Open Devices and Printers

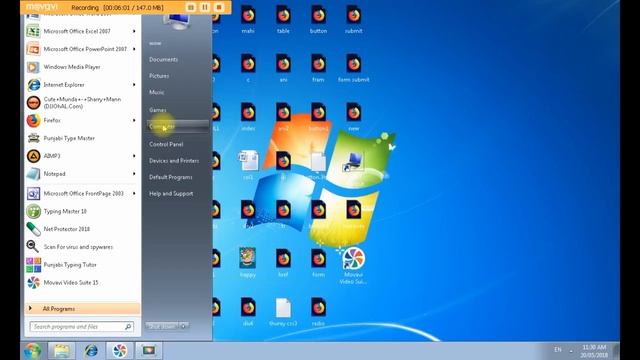point(174,161)
